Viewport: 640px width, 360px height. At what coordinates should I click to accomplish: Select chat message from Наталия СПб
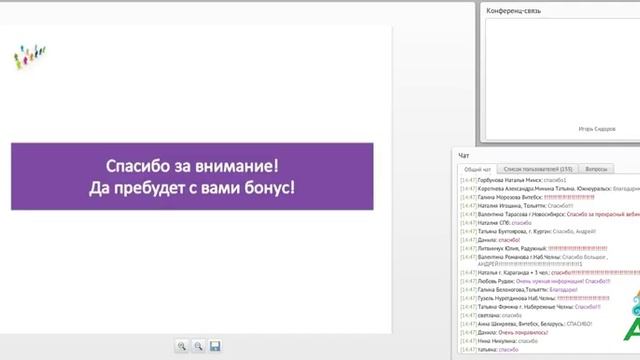(x=496, y=223)
